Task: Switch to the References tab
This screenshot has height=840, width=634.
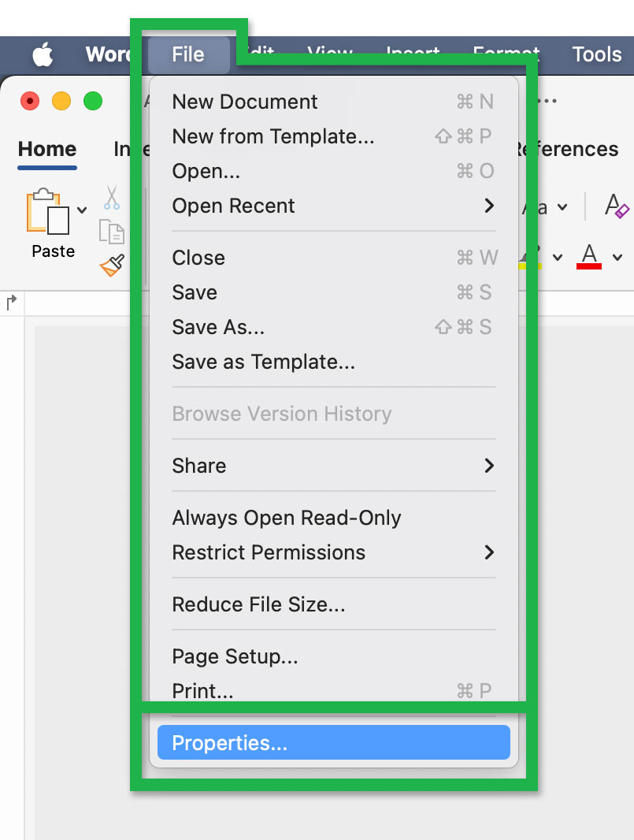Action: pyautogui.click(x=568, y=149)
